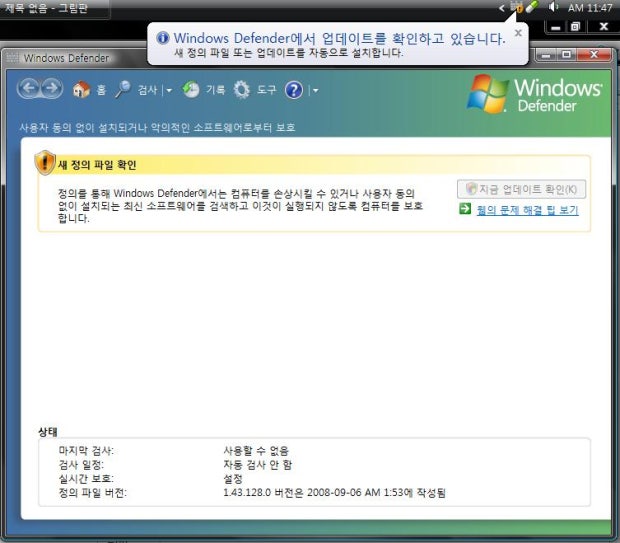Image resolution: width=620 pixels, height=543 pixels.
Task: Open the 웹의 문제 해결 팁 보기 link
Action: click(527, 210)
